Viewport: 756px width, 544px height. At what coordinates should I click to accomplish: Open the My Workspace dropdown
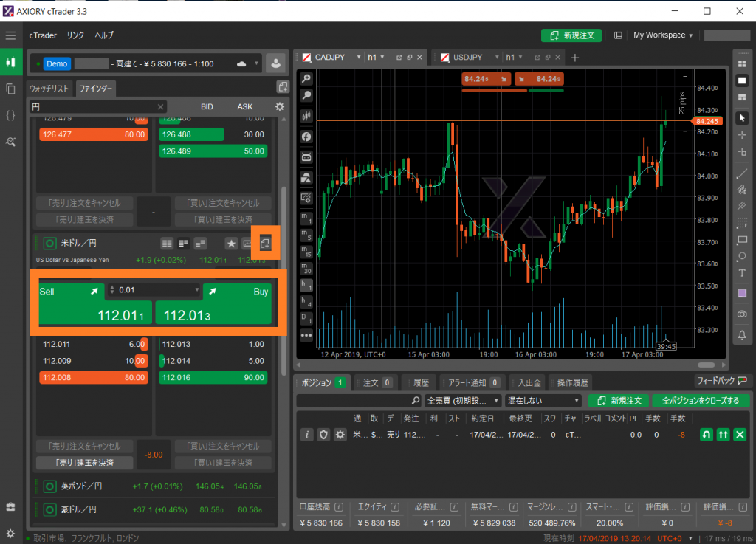click(663, 35)
